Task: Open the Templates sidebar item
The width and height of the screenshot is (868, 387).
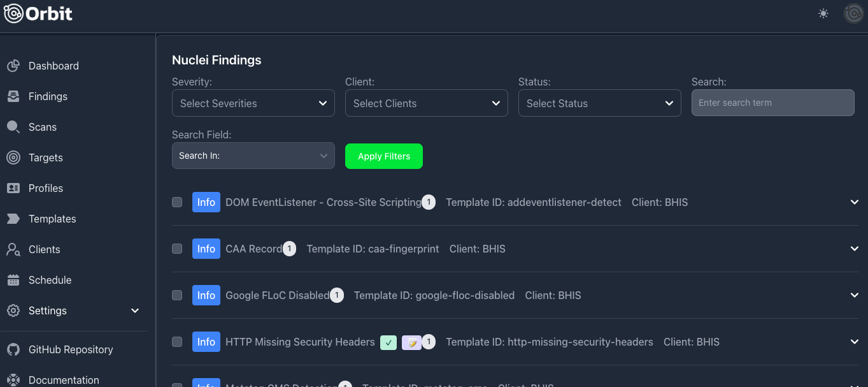Action: coord(52,219)
